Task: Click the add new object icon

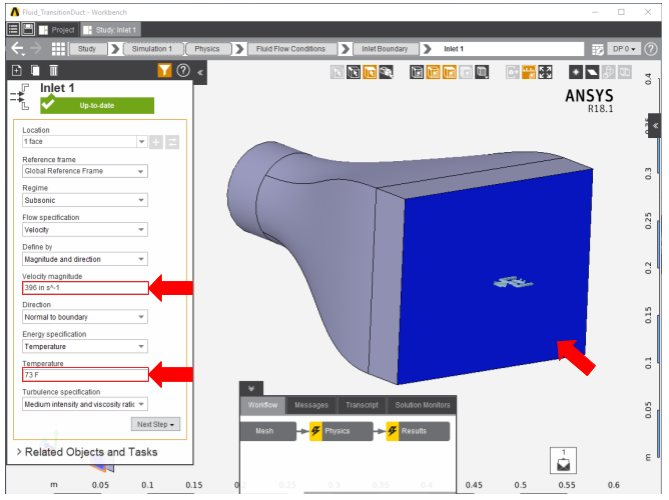Action: 17,70
